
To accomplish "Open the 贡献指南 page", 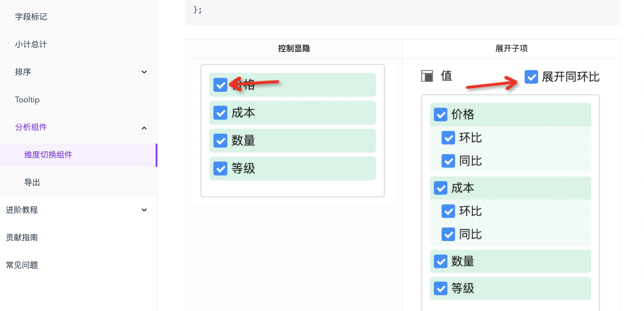I will [x=22, y=237].
